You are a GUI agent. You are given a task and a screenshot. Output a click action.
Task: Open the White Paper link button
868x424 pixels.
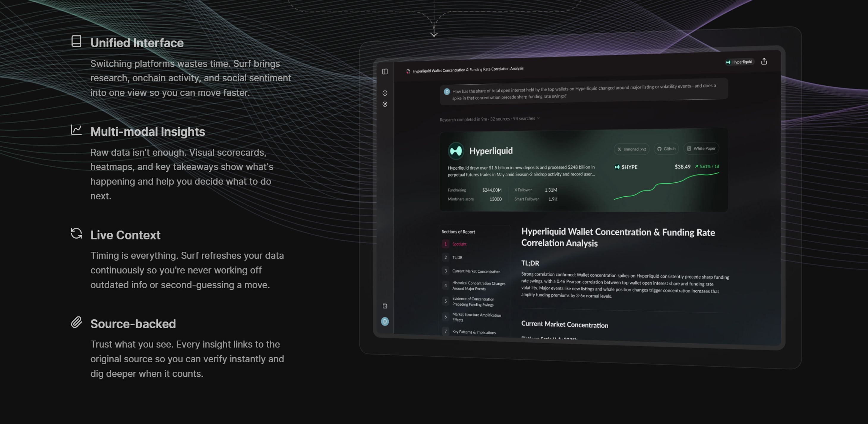point(701,148)
